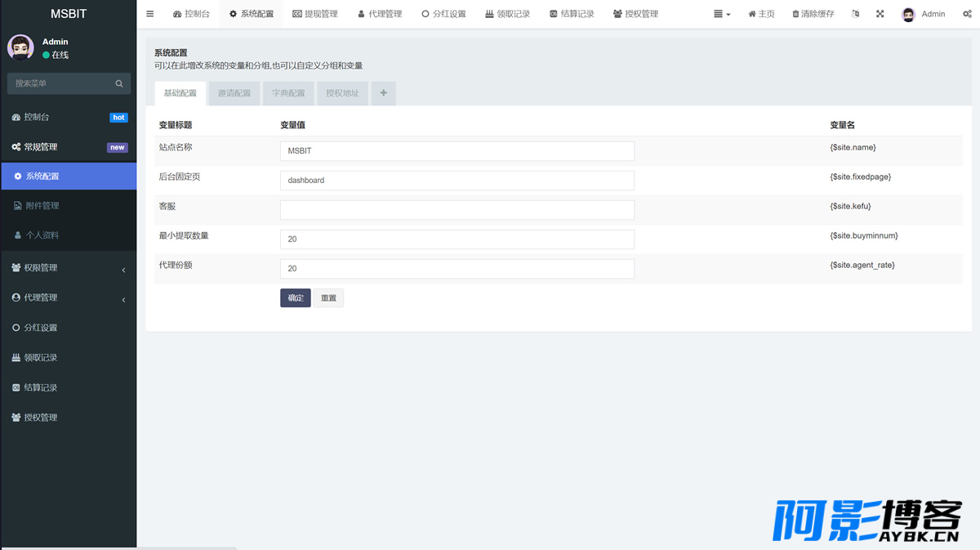Click the Admin avatar in the sidebar

(20, 47)
